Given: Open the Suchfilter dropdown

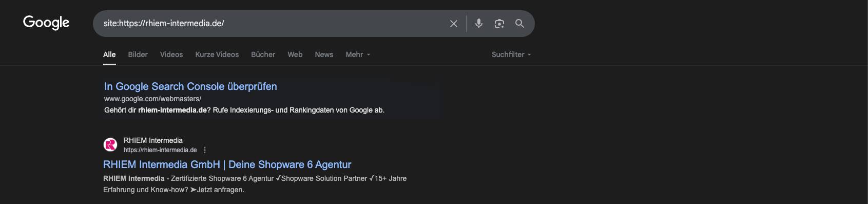Looking at the screenshot, I should coord(511,54).
